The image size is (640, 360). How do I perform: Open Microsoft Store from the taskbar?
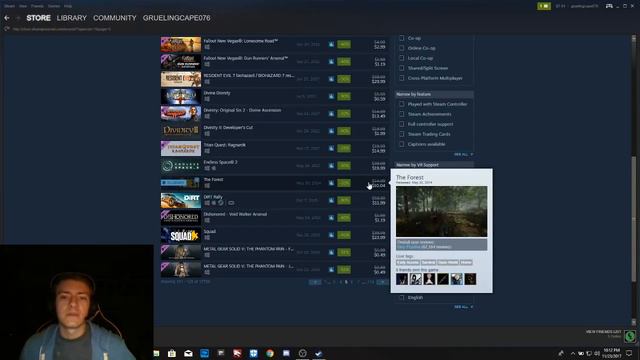[x=172, y=353]
